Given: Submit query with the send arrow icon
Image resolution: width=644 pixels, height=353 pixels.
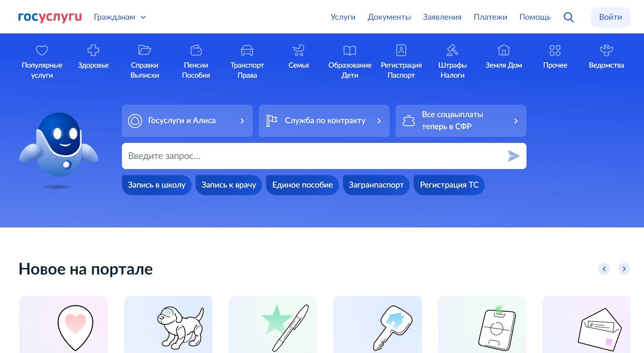Looking at the screenshot, I should 514,156.
